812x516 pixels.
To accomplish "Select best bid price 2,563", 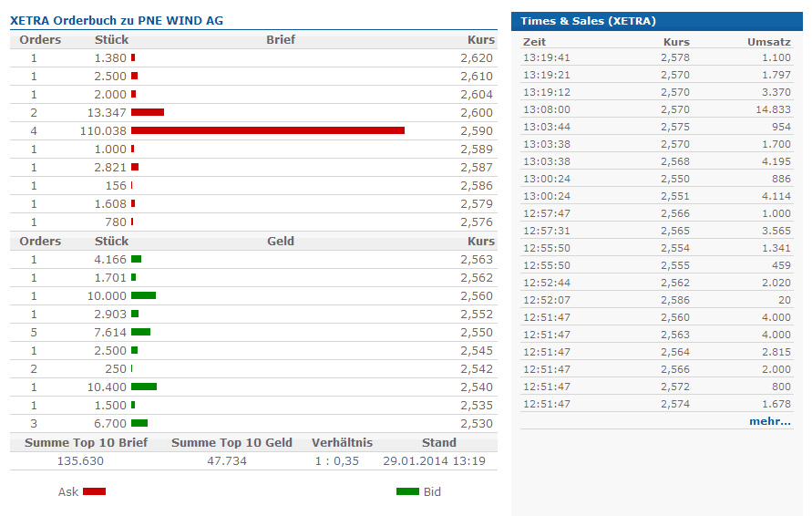I will click(x=477, y=260).
